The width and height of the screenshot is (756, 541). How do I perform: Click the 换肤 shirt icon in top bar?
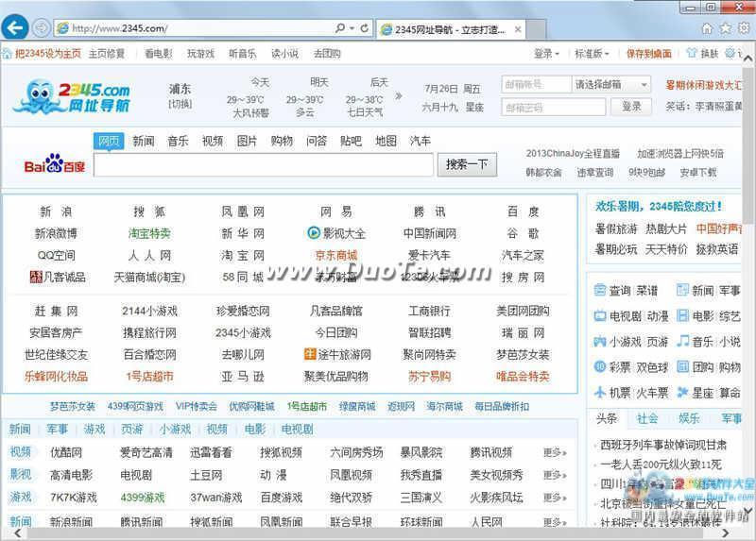[x=692, y=53]
